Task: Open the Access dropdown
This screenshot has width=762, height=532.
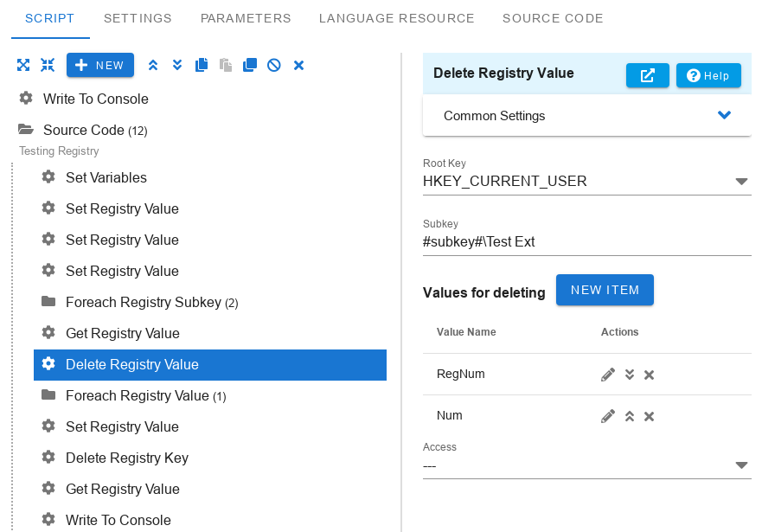Action: point(587,465)
